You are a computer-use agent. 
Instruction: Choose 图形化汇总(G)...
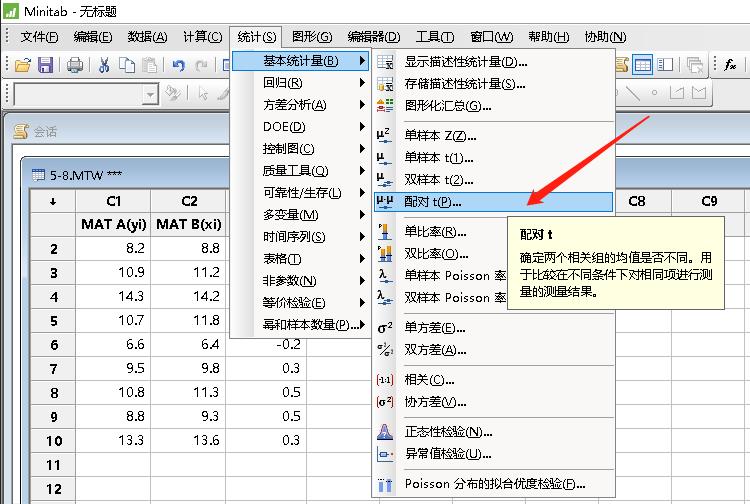[493, 106]
